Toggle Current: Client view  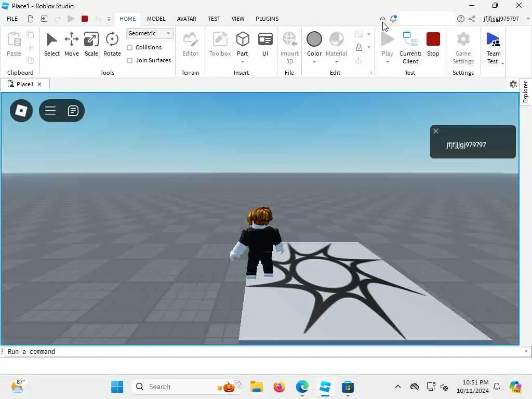(x=410, y=48)
